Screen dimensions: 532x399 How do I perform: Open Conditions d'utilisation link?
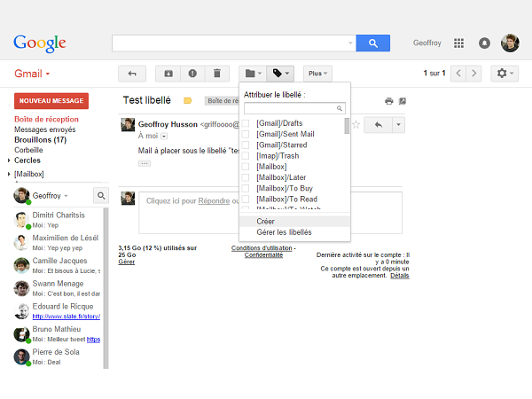point(262,248)
